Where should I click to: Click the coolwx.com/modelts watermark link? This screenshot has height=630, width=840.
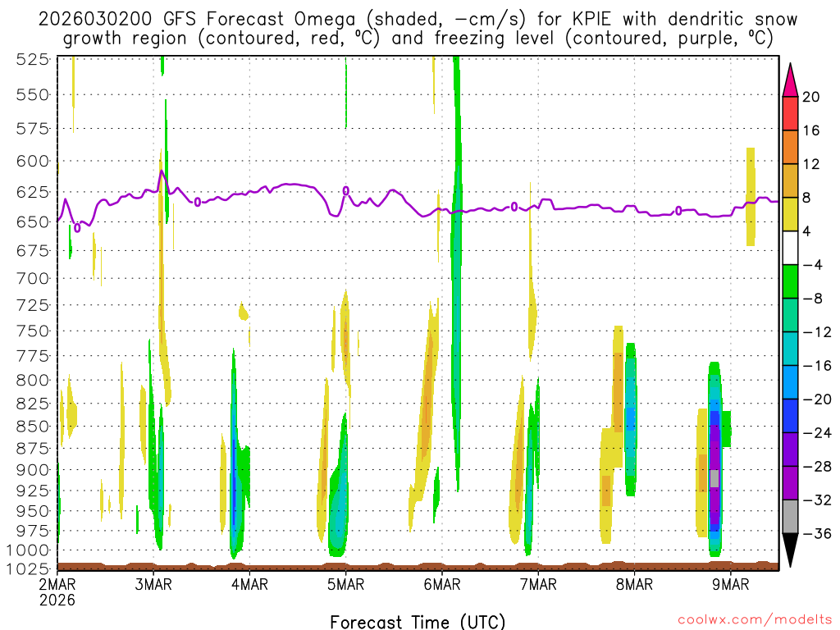pyautogui.click(x=755, y=620)
